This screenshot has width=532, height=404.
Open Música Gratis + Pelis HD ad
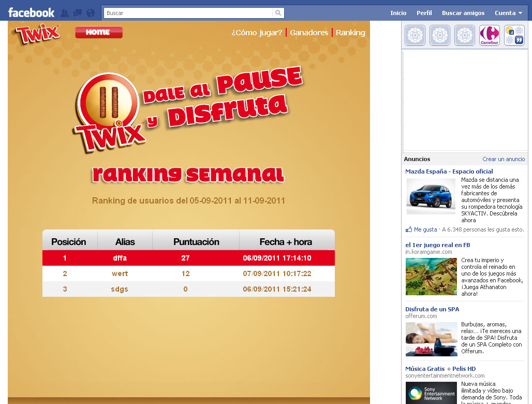[440, 369]
